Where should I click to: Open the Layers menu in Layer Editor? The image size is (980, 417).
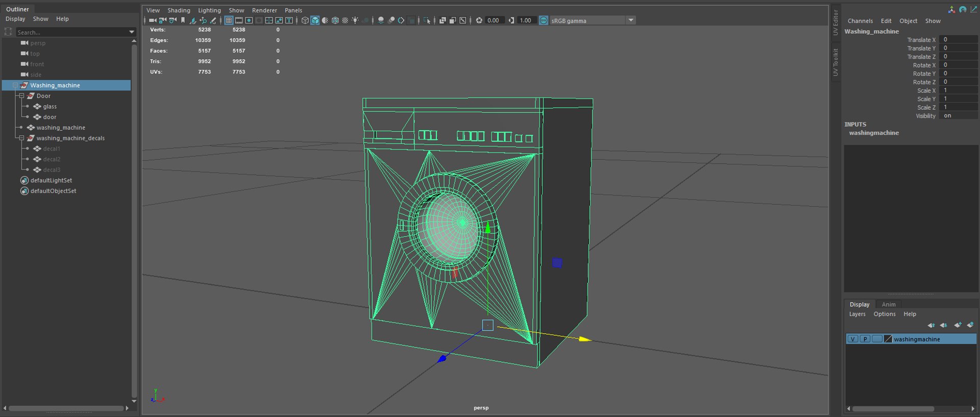pyautogui.click(x=857, y=314)
